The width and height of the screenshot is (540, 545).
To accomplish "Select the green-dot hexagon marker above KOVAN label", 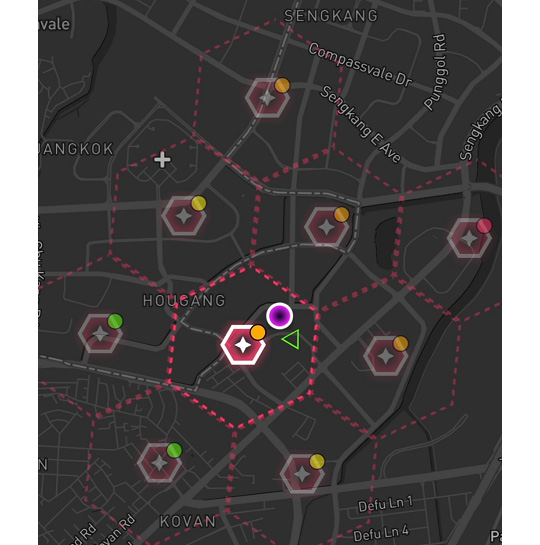I will point(159,463).
